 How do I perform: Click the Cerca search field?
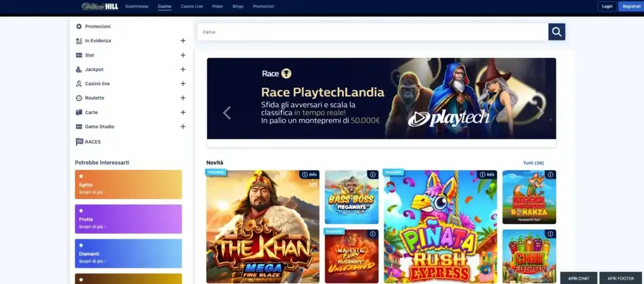pos(372,31)
